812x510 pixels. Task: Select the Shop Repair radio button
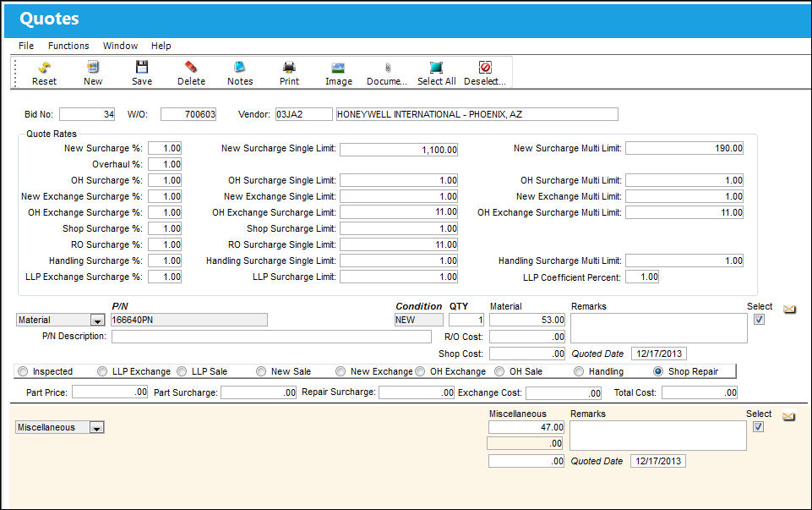(x=658, y=371)
